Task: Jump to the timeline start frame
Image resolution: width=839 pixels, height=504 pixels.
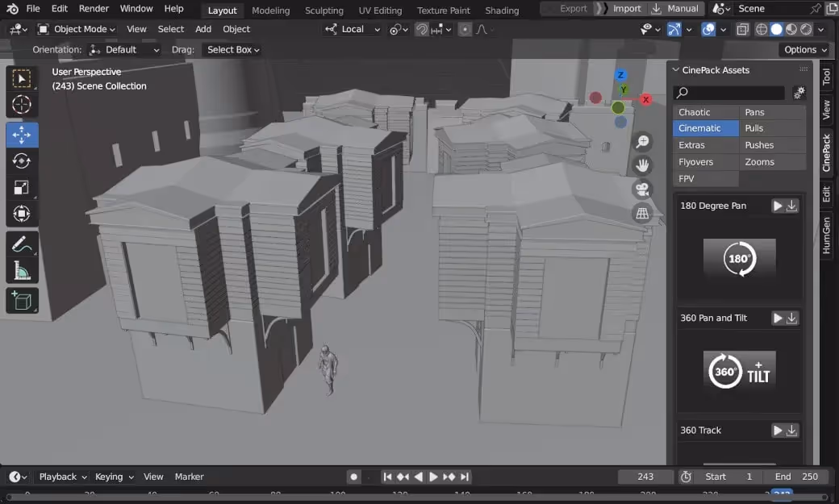Action: point(387,477)
